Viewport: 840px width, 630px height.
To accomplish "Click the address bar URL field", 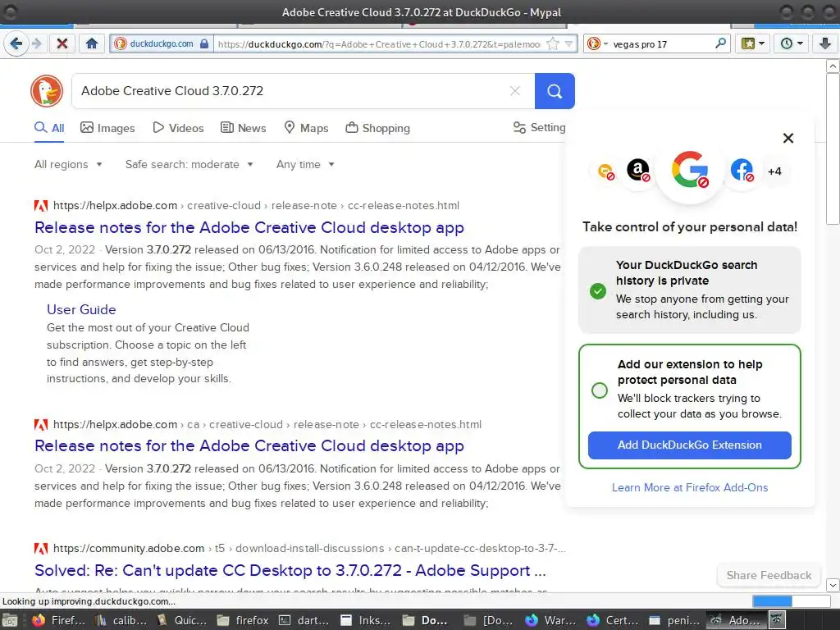I will (379, 44).
